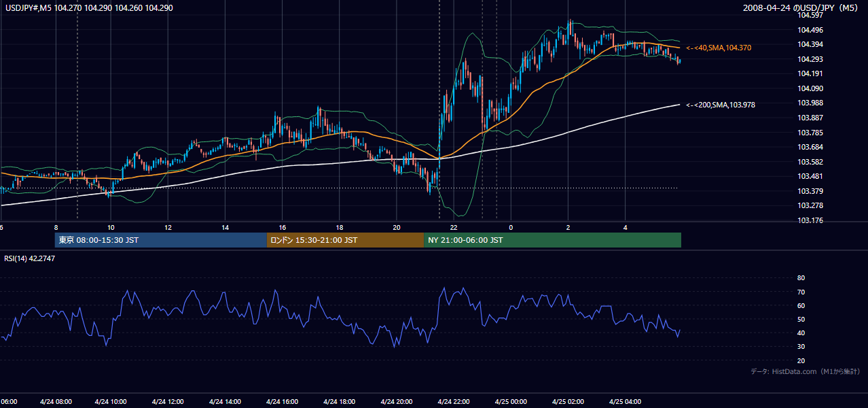The height and width of the screenshot is (408, 868).
Task: Click price axis value 103.785
Action: (811, 133)
